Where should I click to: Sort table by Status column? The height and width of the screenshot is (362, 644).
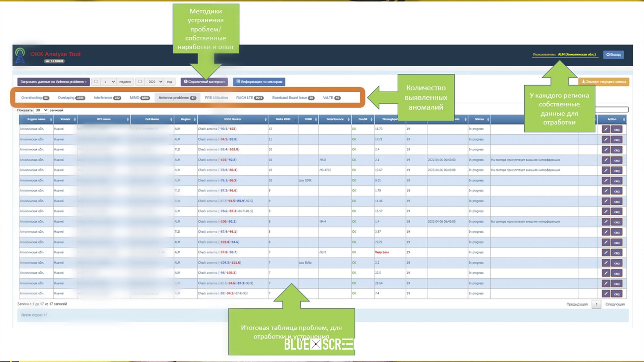coord(479,119)
